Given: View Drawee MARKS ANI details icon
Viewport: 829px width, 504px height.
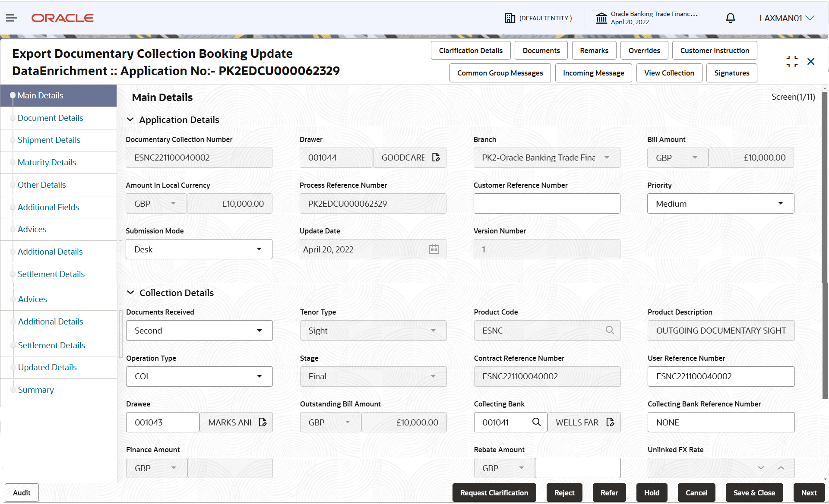Looking at the screenshot, I should pos(263,422).
